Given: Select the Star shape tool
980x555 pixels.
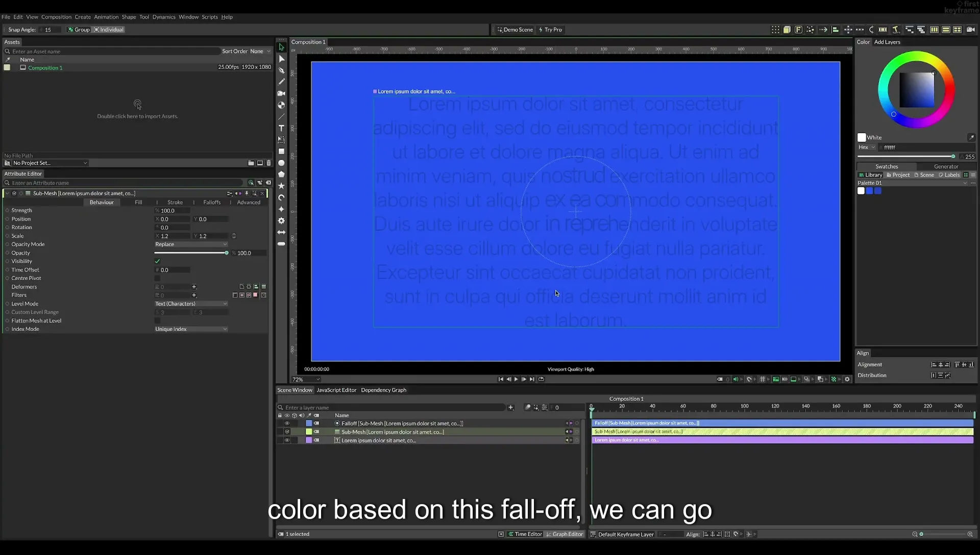Looking at the screenshot, I should [281, 186].
